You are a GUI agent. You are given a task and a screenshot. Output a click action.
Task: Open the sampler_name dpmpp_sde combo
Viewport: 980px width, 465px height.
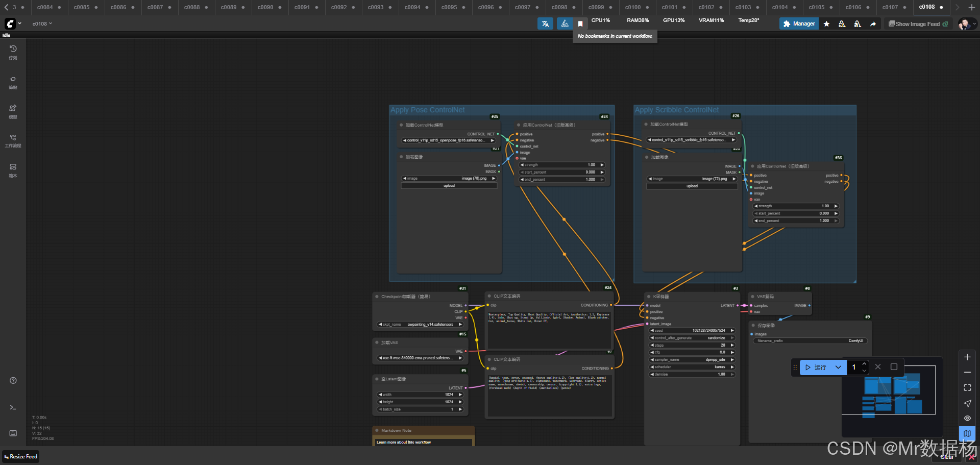(x=692, y=359)
